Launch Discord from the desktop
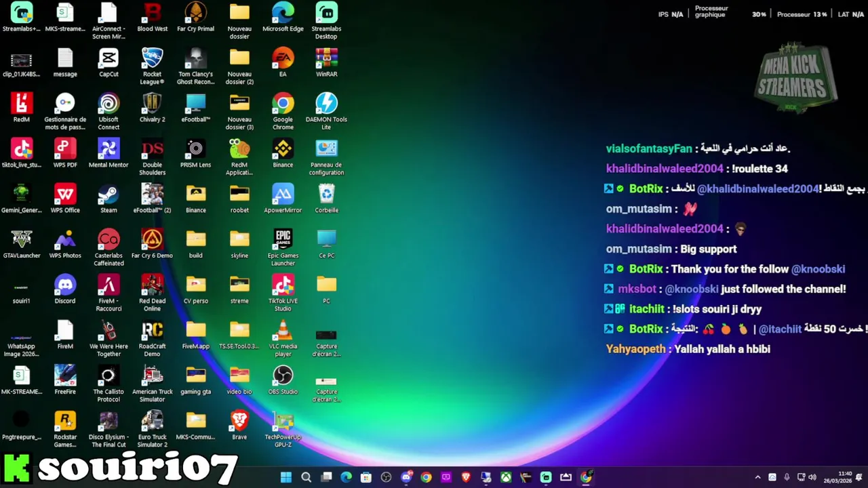The image size is (868, 488). coord(65,290)
